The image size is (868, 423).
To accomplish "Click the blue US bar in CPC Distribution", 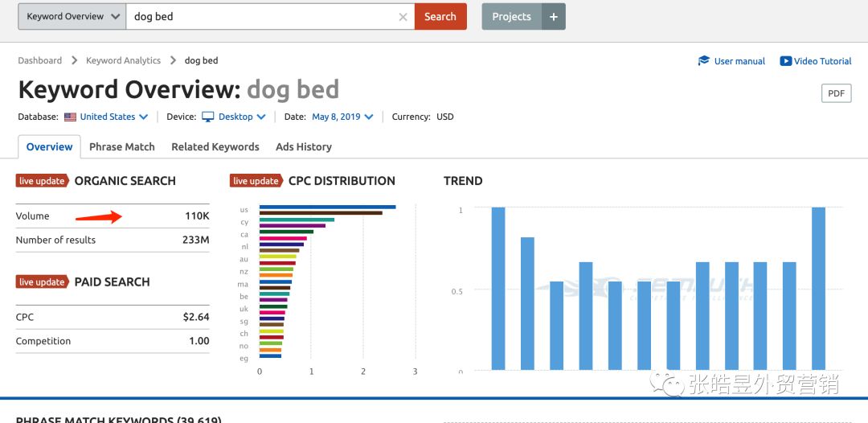I will [x=327, y=207].
